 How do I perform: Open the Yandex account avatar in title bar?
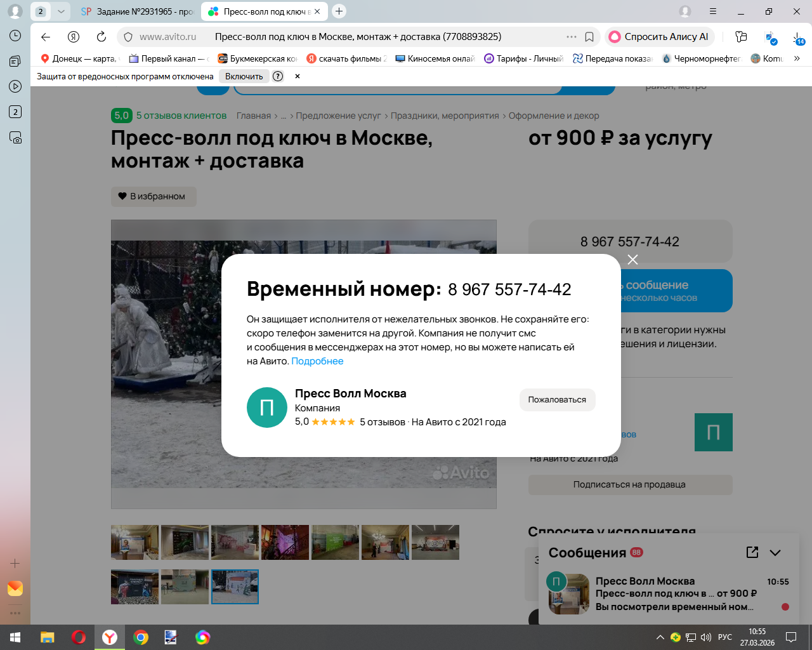(x=685, y=11)
